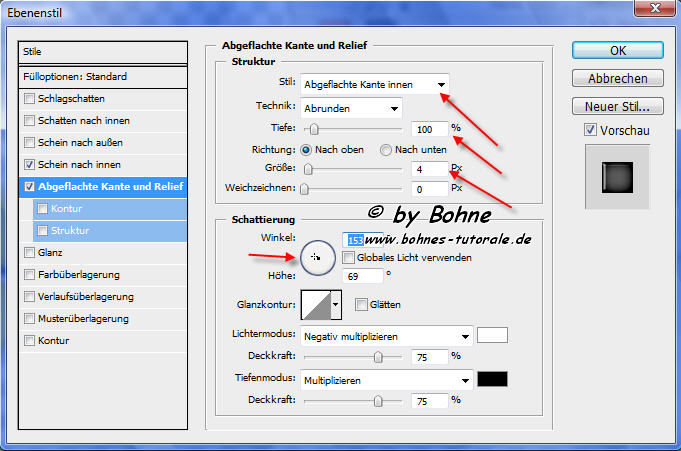
Task: Close the Ebenenstil dialog window
Action: pos(657,10)
